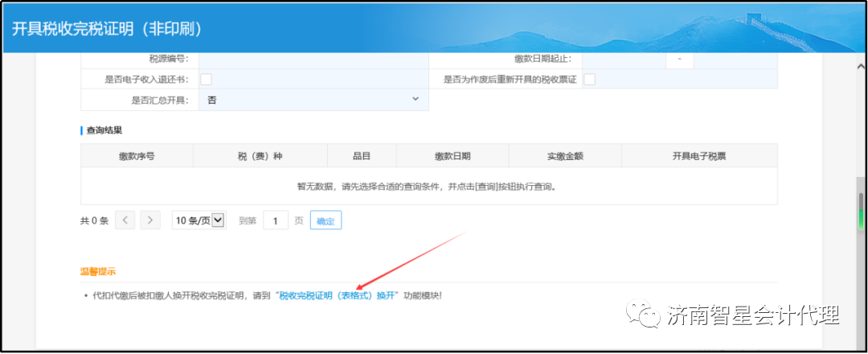The height and width of the screenshot is (354, 868).
Task: Go to previous page arrow
Action: (125, 220)
